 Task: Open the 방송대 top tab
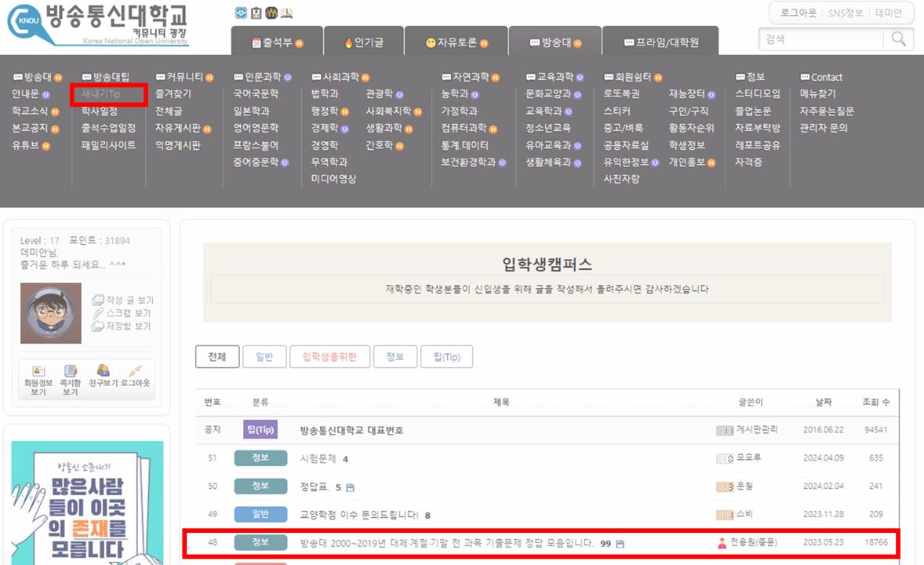pos(555,42)
